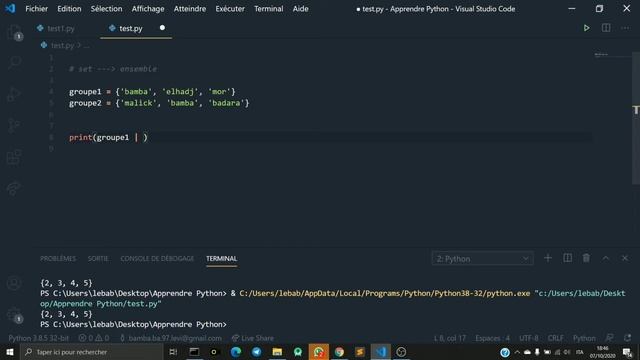Open Telegram from the taskbar
The width and height of the screenshot is (640, 360).
click(256, 352)
